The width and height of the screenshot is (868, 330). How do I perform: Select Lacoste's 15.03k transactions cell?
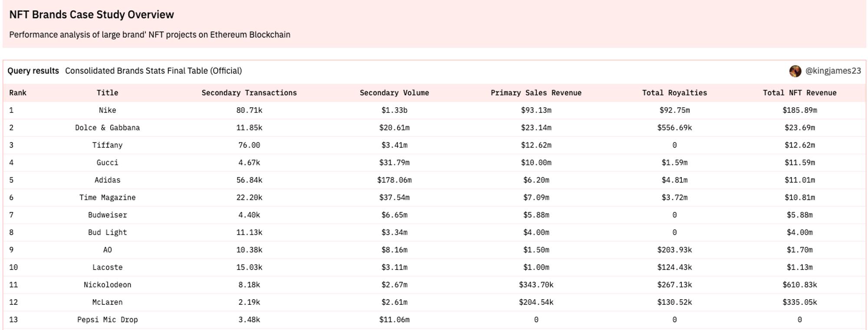click(x=249, y=267)
